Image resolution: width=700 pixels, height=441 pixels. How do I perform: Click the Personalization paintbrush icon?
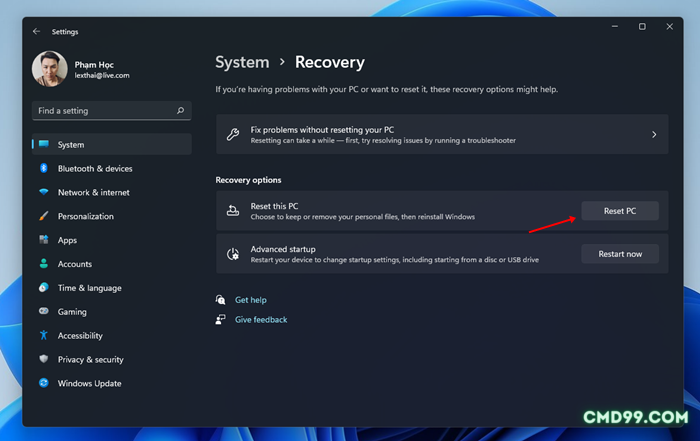[x=44, y=216]
